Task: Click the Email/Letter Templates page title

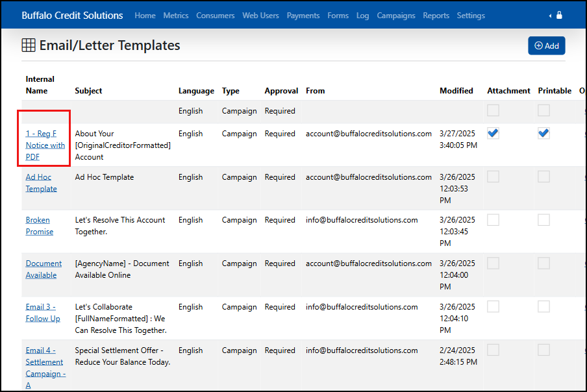Action: click(110, 45)
